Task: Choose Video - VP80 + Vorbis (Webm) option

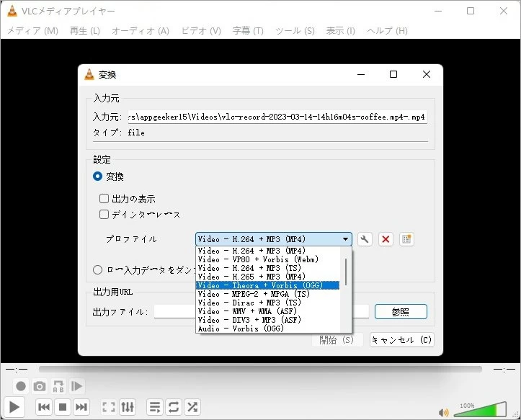Action: 268,259
